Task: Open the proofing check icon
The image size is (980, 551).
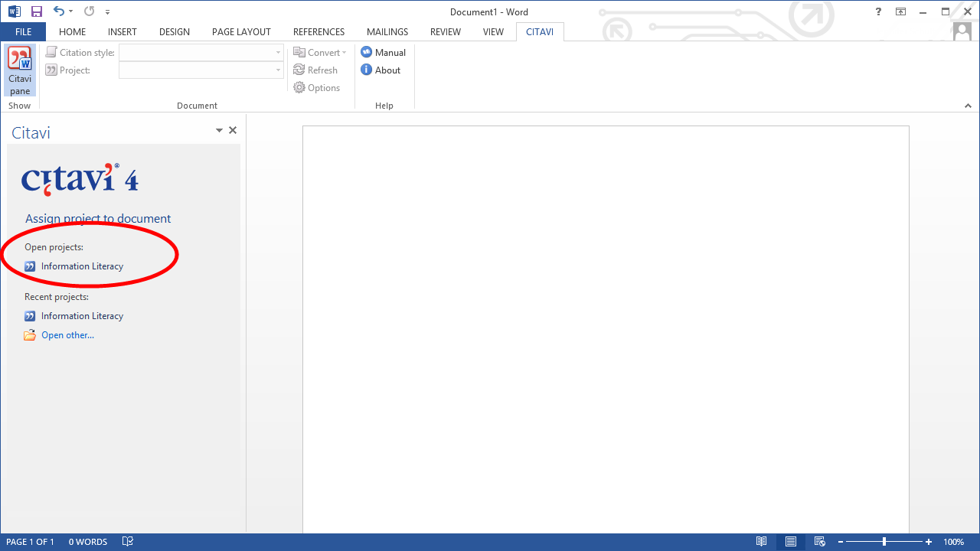Action: pos(126,542)
